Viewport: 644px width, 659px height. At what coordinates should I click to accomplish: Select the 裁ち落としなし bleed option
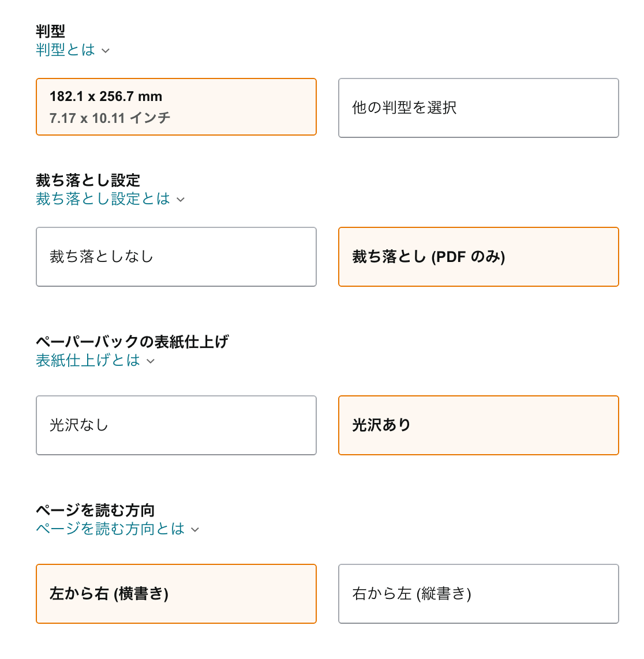click(x=176, y=256)
